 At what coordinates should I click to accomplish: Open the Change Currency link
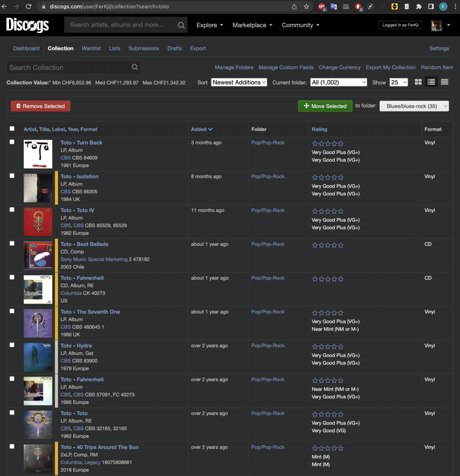340,67
